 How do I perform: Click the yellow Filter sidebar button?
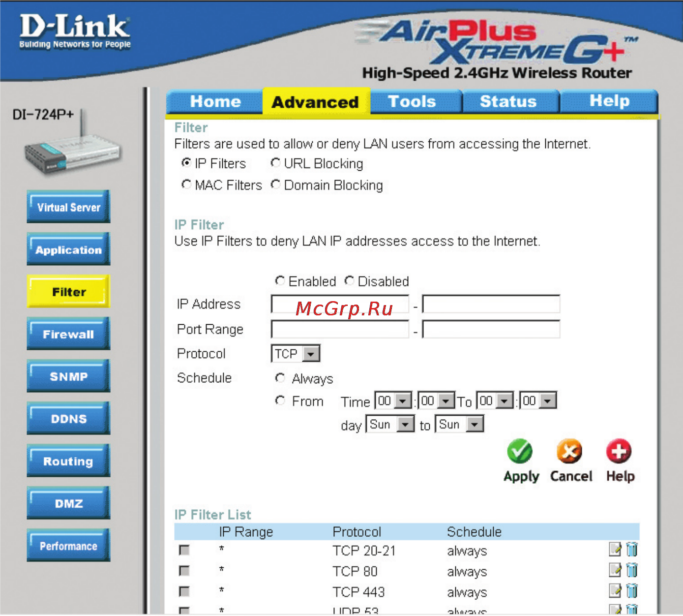pos(68,292)
